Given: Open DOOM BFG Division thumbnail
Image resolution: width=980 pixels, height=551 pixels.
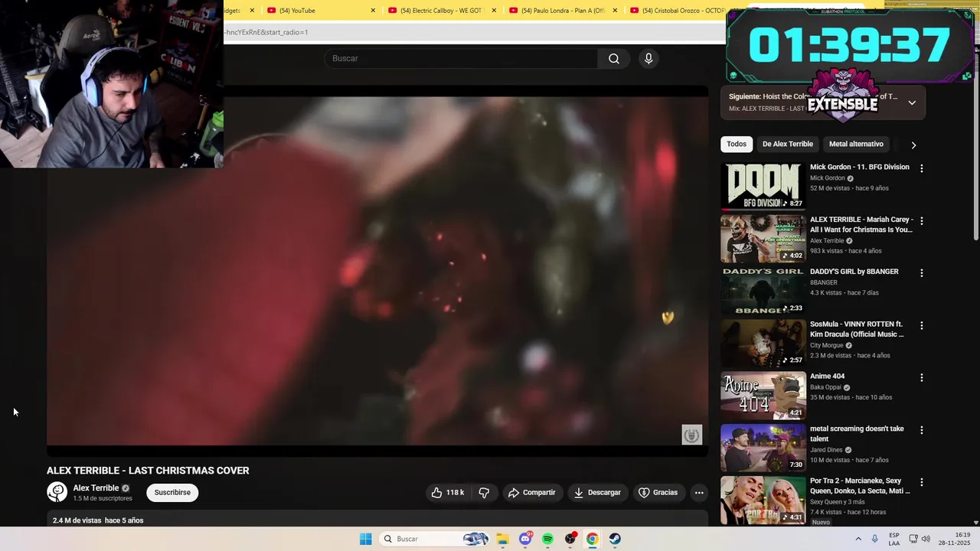Looking at the screenshot, I should (x=763, y=186).
